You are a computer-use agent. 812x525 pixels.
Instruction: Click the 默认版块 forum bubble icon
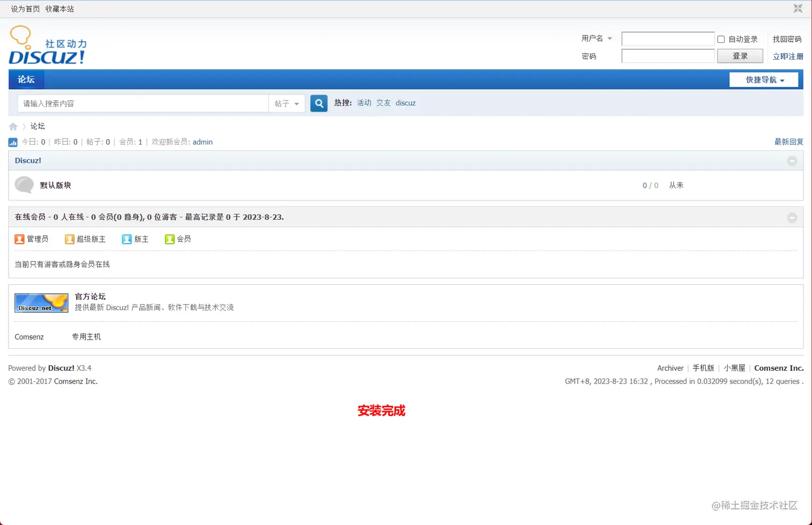point(24,185)
